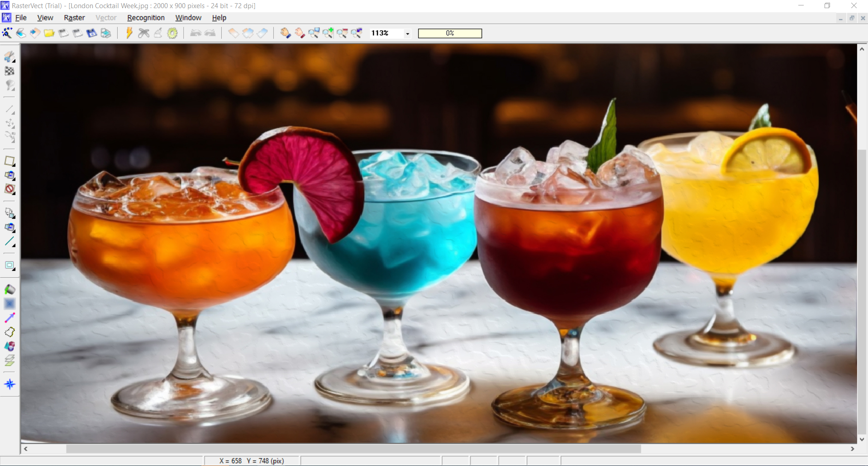Image resolution: width=868 pixels, height=466 pixels.
Task: Click the 113% zoom value field
Action: pos(386,33)
